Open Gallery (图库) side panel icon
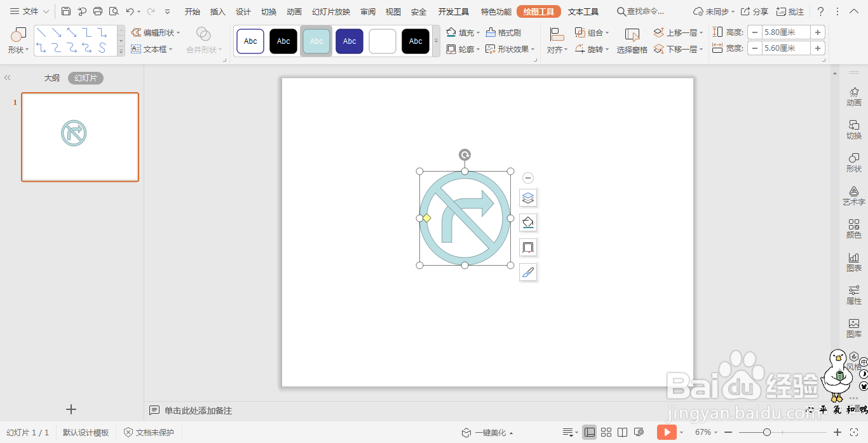This screenshot has height=443, width=868. click(x=854, y=328)
